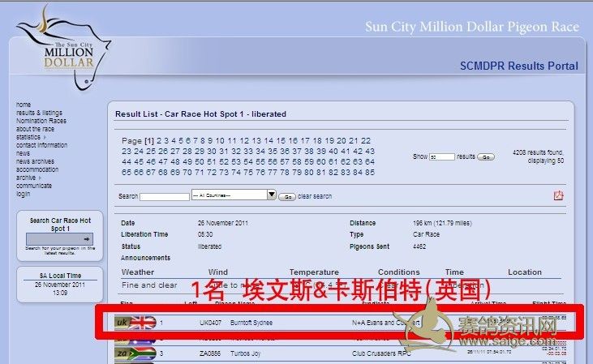The height and width of the screenshot is (364, 593).
Task: Go to results page 23
Action: pyautogui.click(x=127, y=152)
